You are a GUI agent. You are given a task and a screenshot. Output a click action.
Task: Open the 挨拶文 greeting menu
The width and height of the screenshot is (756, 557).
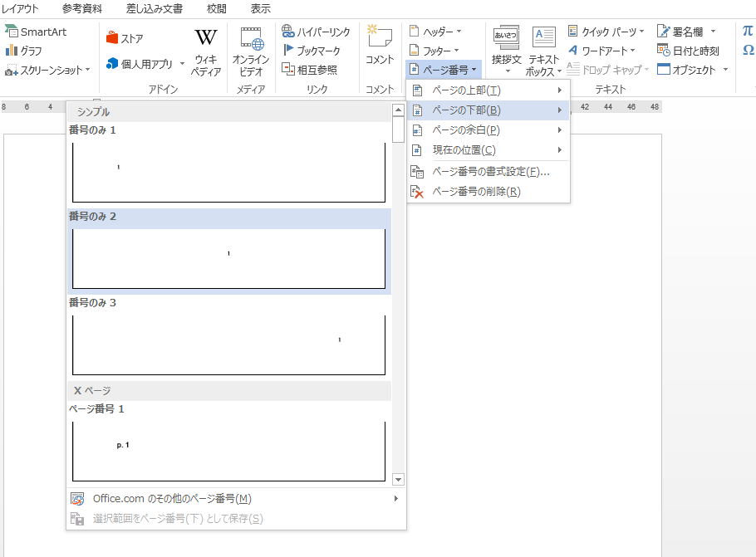506,51
